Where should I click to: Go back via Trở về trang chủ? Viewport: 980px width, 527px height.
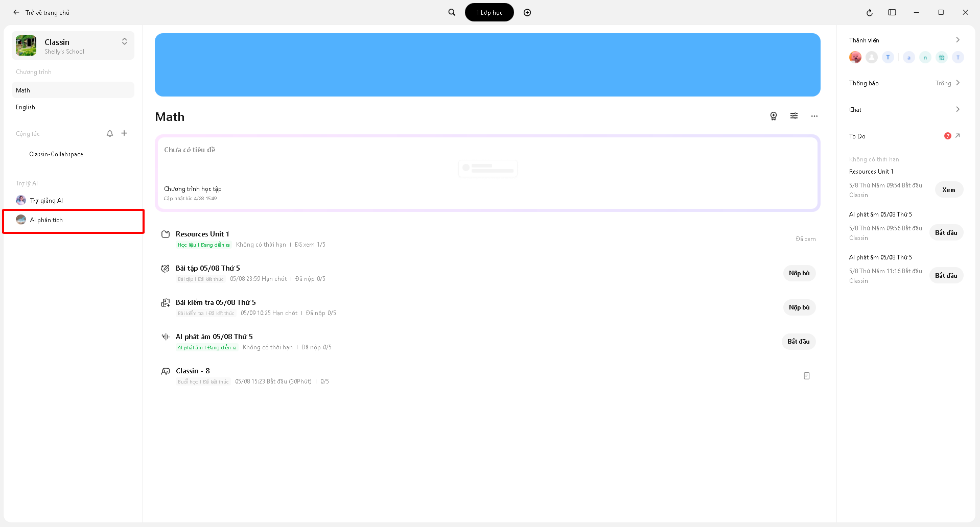click(x=42, y=12)
